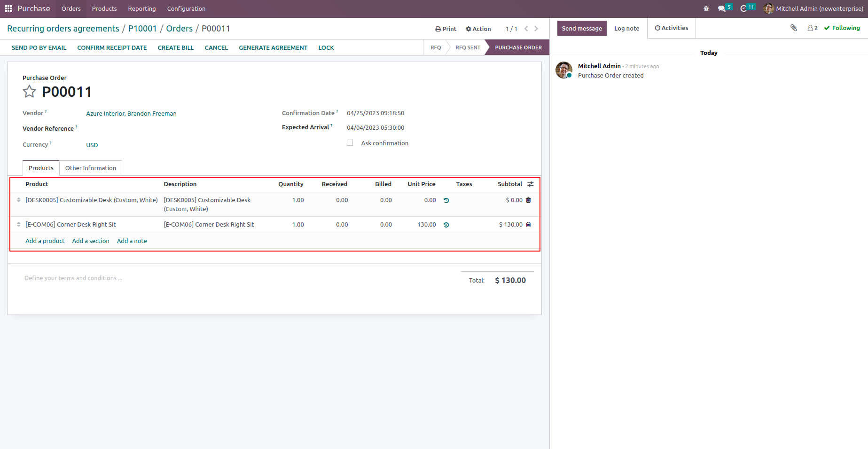Image resolution: width=868 pixels, height=449 pixels.
Task: Click the Expected Arrival date field
Action: 375,127
